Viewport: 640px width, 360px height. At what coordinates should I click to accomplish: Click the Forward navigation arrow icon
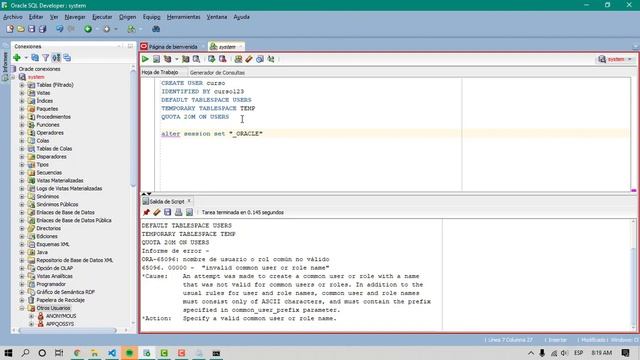107,29
